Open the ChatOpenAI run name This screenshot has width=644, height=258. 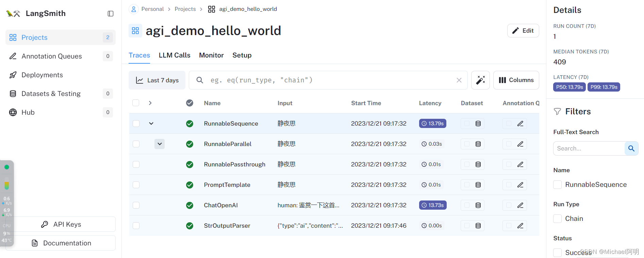click(x=221, y=205)
